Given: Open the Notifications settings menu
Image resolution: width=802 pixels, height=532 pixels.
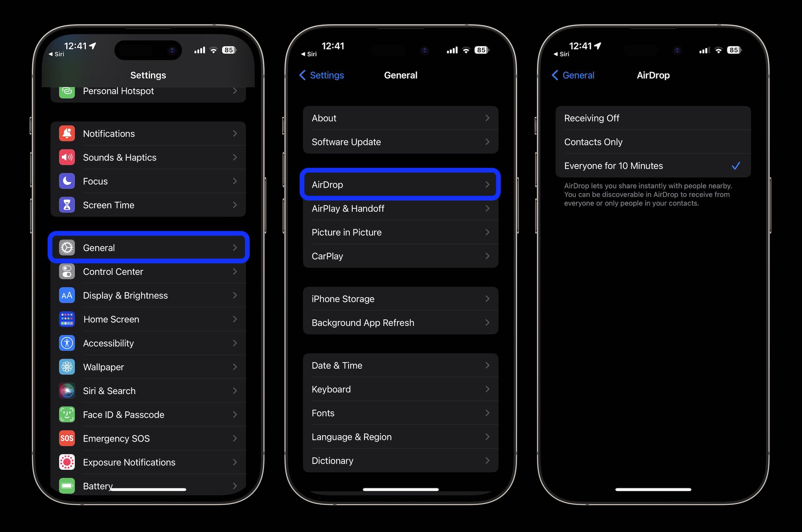Looking at the screenshot, I should (147, 133).
